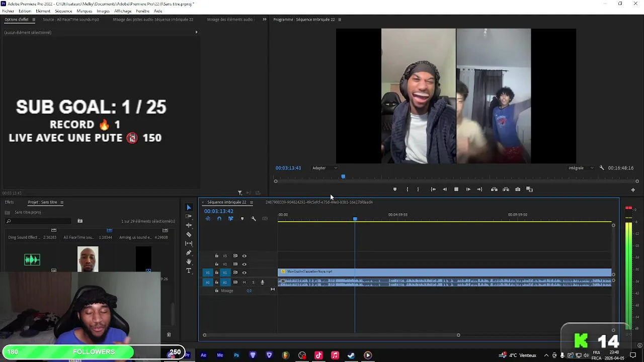Select the Ma+Crush+S'appelle+Naya.mp4 clip
644x362 pixels.
445,272
